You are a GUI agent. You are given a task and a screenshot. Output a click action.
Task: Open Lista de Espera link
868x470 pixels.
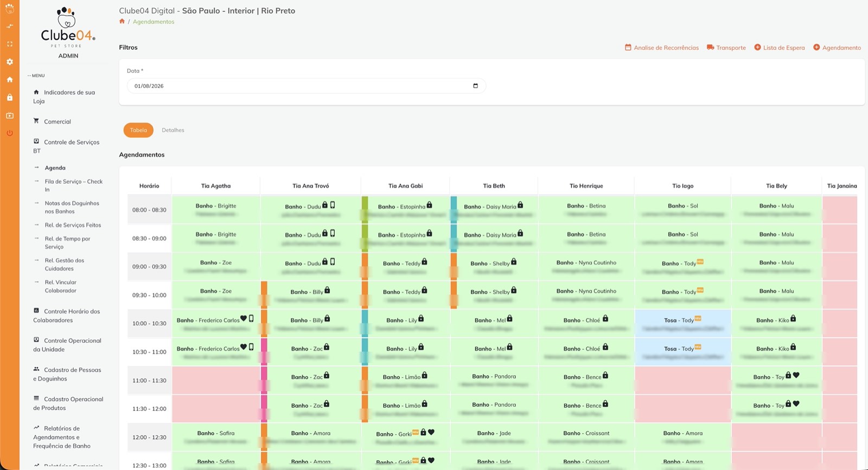point(784,48)
